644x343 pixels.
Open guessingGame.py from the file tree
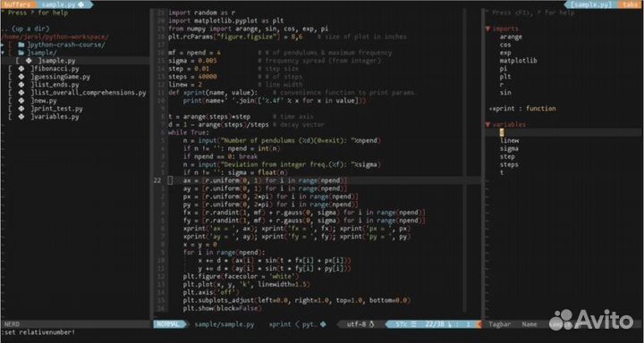(x=61, y=77)
